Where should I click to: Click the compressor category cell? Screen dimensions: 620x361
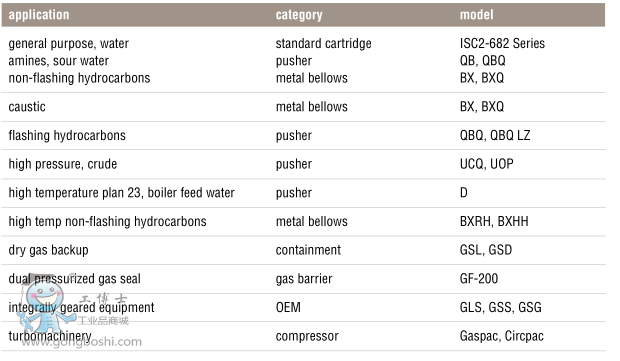[307, 336]
